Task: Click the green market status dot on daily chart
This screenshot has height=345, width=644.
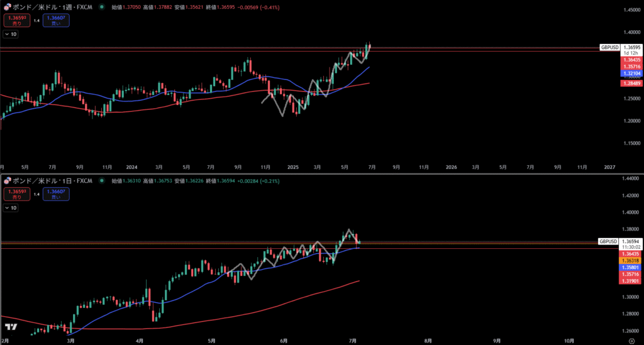Action: coord(102,180)
